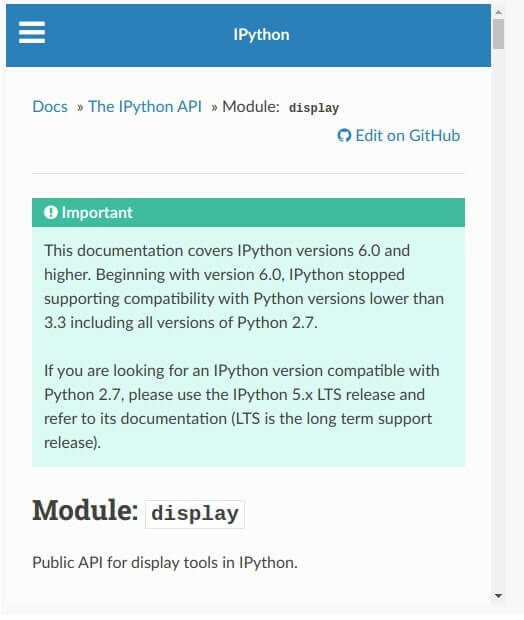The height and width of the screenshot is (620, 524).
Task: Click 'Module: display' breadcrumb text
Action: click(280, 107)
